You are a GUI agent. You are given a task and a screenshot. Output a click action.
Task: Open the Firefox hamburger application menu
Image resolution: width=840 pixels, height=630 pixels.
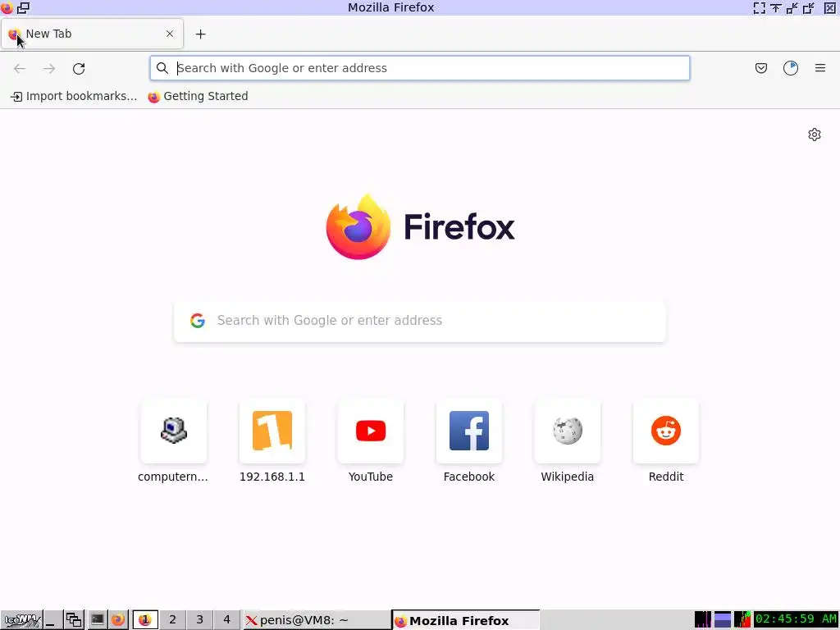click(820, 68)
